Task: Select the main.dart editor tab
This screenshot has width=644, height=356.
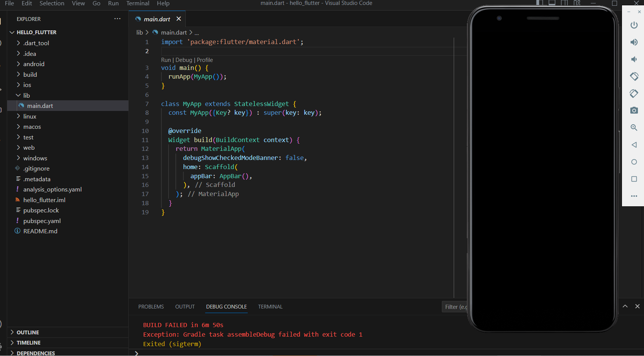Action: point(157,19)
